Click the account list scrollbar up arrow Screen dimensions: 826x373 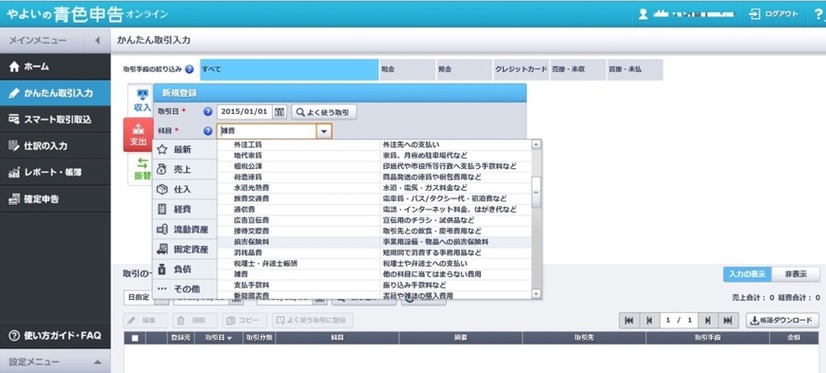(536, 144)
